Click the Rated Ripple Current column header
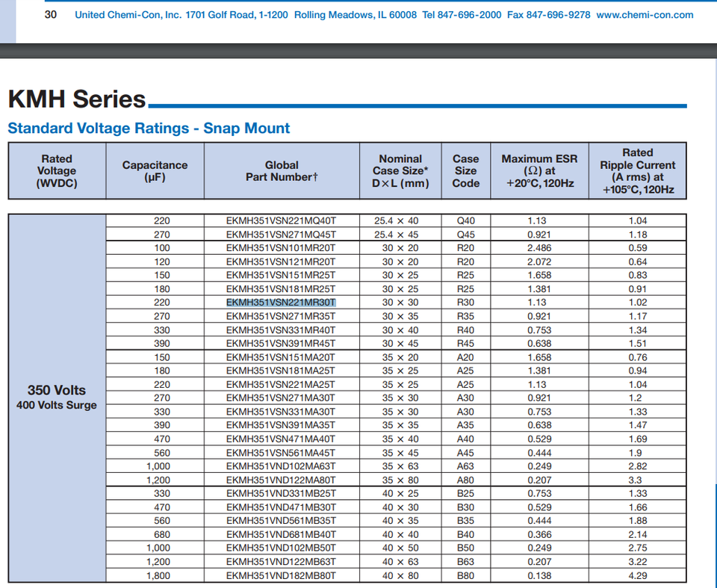The width and height of the screenshot is (717, 588). (637, 171)
